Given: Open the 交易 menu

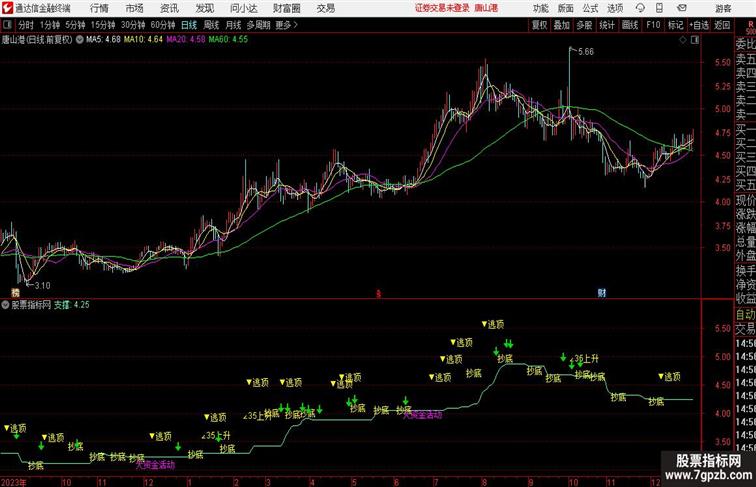Looking at the screenshot, I should coord(325,8).
